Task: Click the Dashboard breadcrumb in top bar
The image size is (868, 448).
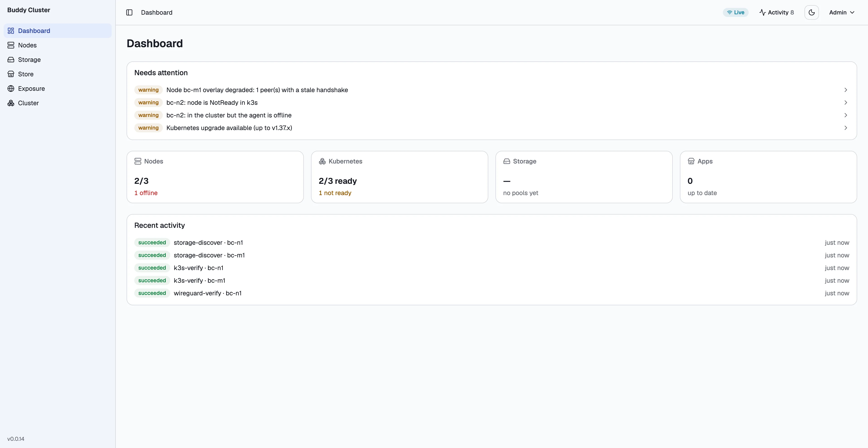Action: click(157, 12)
